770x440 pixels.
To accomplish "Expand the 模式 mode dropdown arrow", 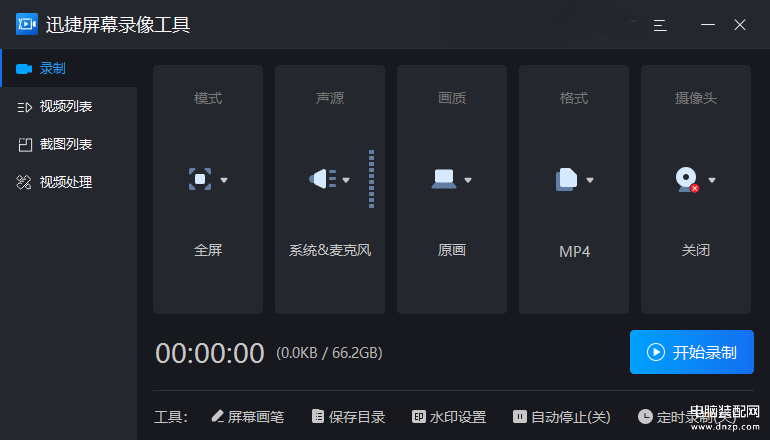I will [x=224, y=180].
